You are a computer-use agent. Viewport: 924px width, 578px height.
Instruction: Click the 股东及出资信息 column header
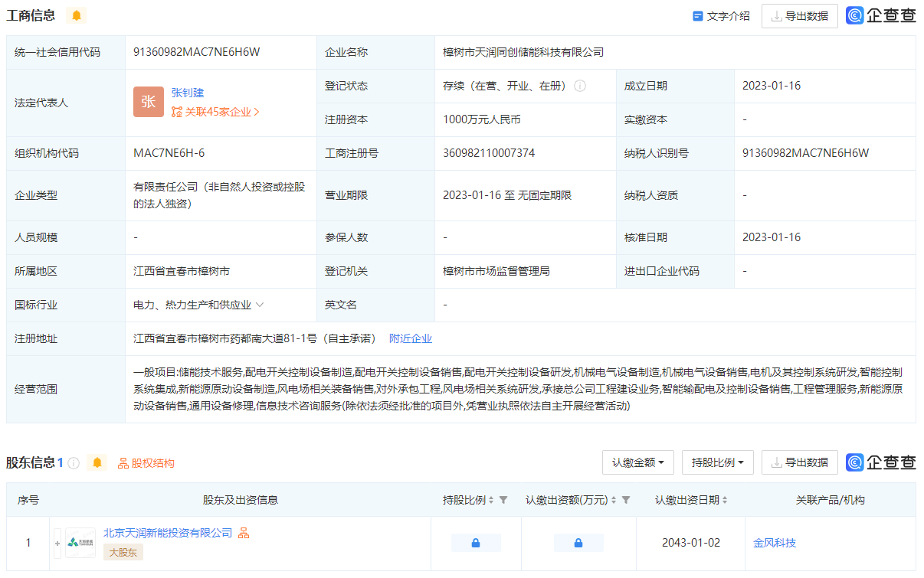point(241,500)
